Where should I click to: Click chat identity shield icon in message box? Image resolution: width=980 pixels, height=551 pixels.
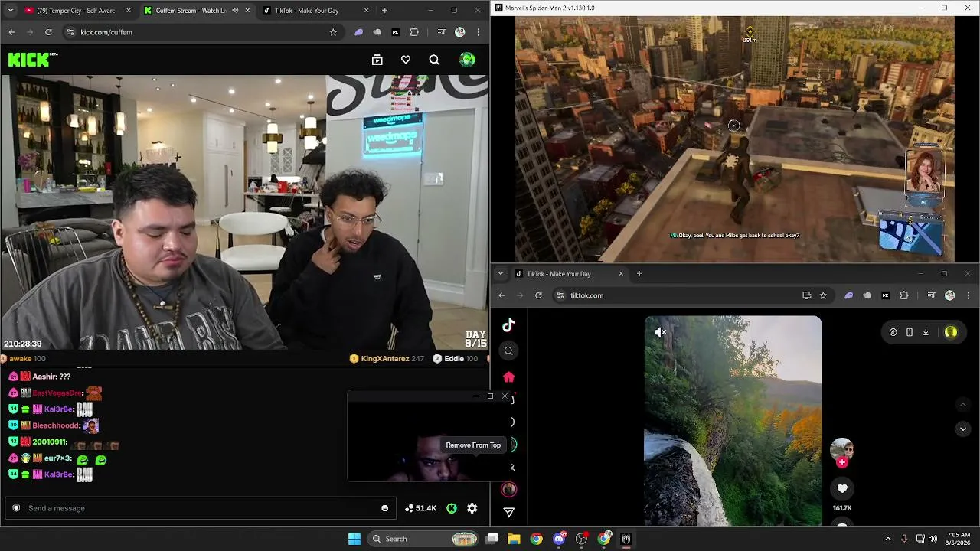(16, 508)
